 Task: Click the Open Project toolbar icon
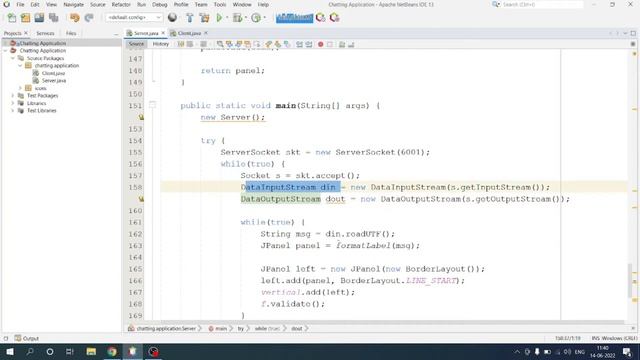coord(39,18)
